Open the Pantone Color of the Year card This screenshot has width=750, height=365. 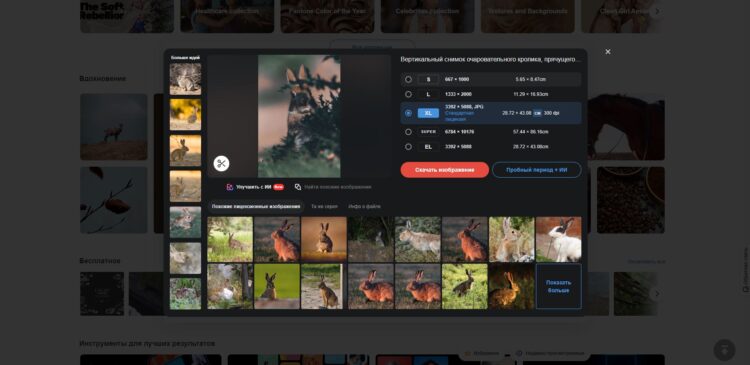tap(327, 16)
